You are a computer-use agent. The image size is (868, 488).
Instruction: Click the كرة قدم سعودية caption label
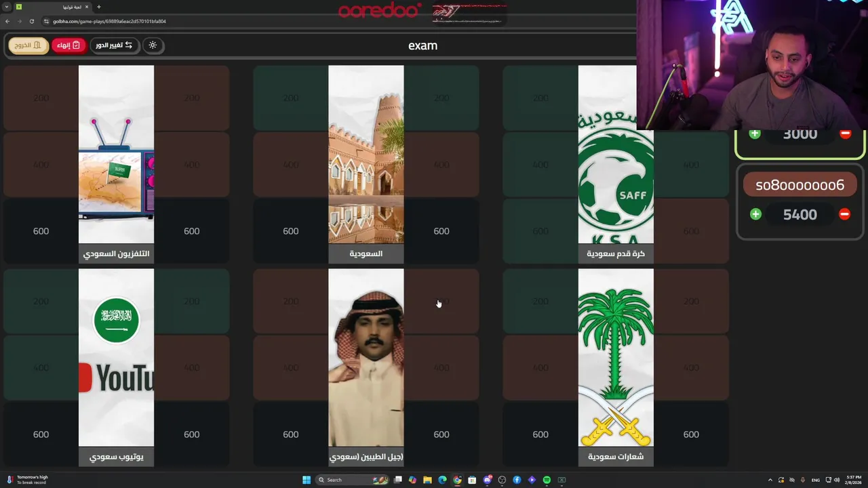[616, 253]
